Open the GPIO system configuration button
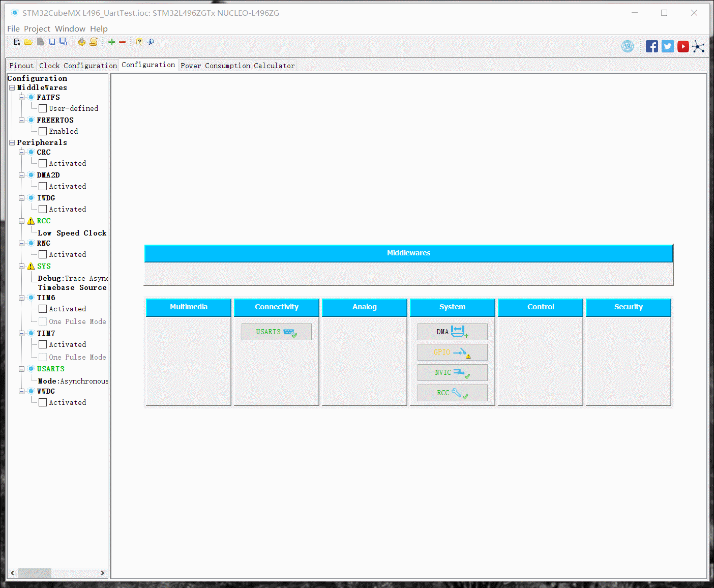 pos(453,352)
